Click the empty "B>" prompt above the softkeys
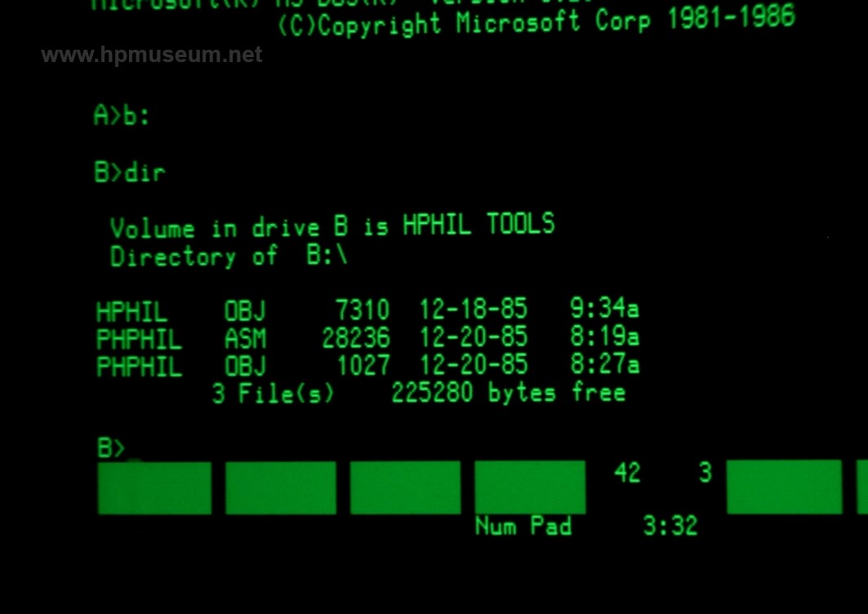 (111, 447)
